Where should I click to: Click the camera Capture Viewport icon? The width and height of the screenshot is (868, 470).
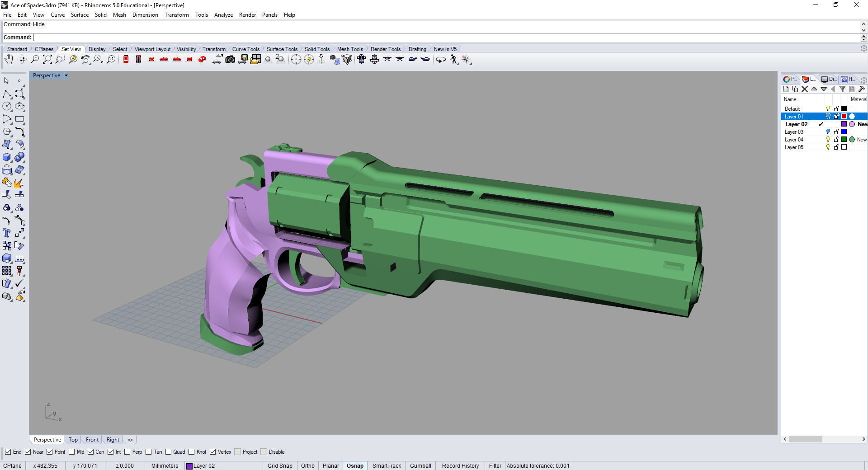click(x=230, y=60)
